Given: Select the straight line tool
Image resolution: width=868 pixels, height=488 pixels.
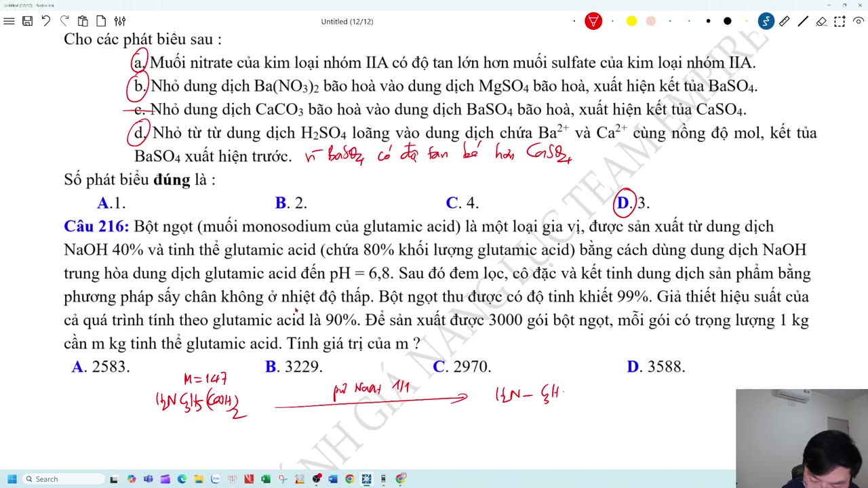Looking at the screenshot, I should pos(803,21).
